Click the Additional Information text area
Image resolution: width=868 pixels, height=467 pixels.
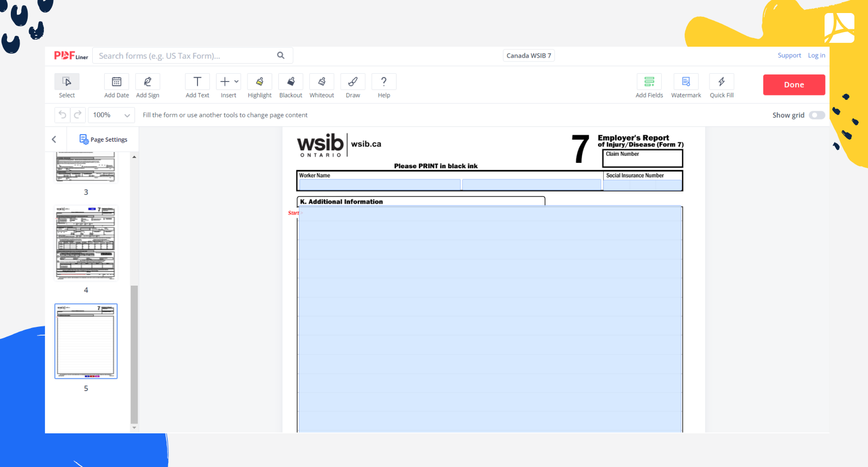tap(490, 319)
